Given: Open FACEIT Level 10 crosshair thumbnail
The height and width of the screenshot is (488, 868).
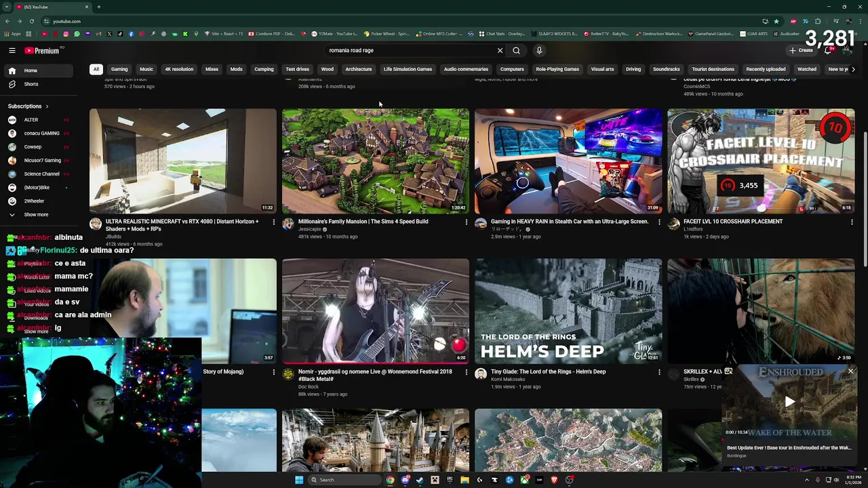Looking at the screenshot, I should coord(761,161).
